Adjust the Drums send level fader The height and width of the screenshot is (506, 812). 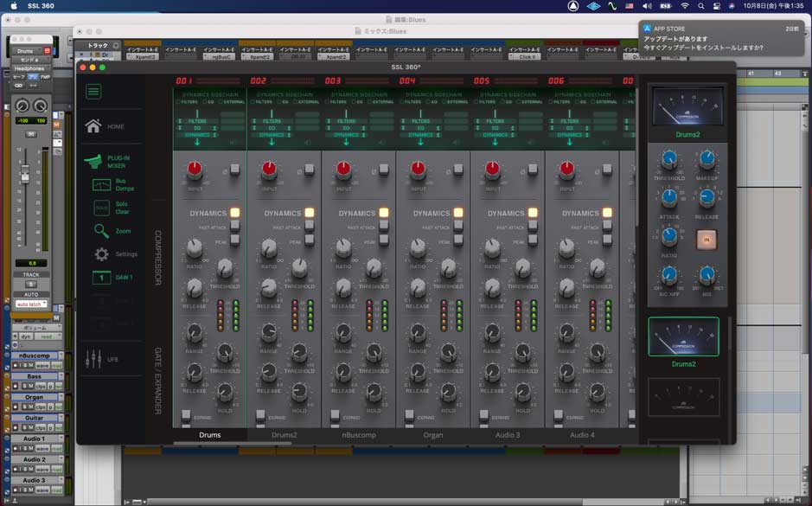[25, 174]
